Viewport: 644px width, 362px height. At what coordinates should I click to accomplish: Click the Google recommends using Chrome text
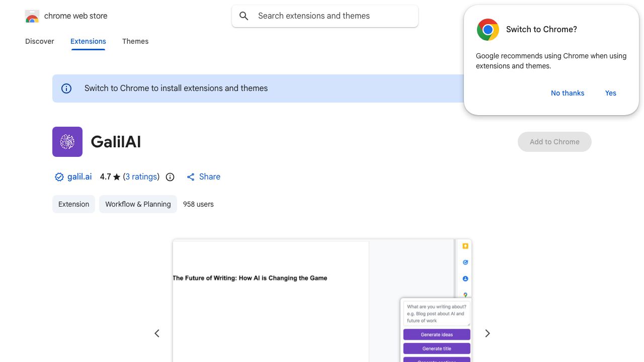551,61
